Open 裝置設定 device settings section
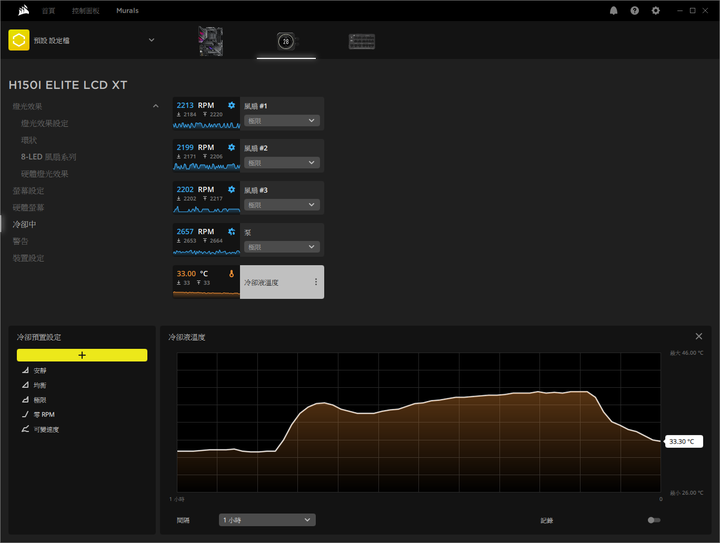This screenshot has width=720, height=543. coord(28,258)
